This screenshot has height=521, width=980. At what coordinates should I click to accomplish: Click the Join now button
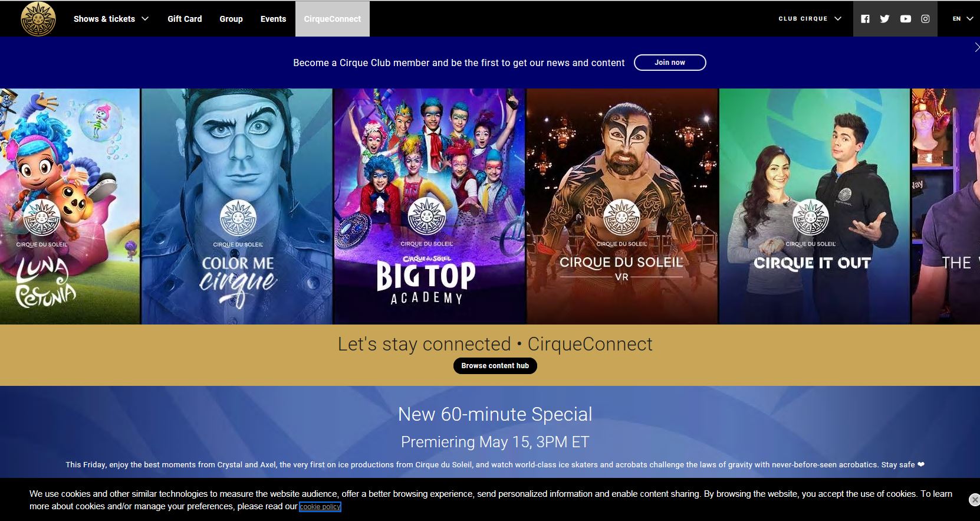click(x=670, y=63)
